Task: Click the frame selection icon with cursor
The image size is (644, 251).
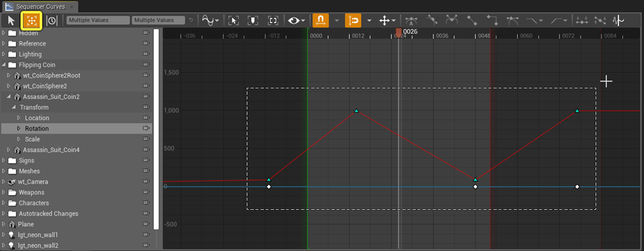Action: 234,20
